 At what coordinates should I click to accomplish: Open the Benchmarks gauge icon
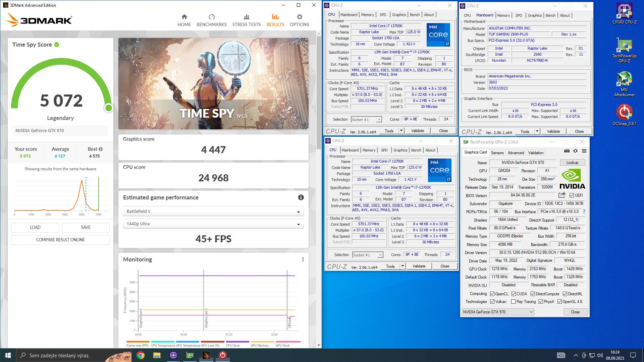(x=212, y=17)
